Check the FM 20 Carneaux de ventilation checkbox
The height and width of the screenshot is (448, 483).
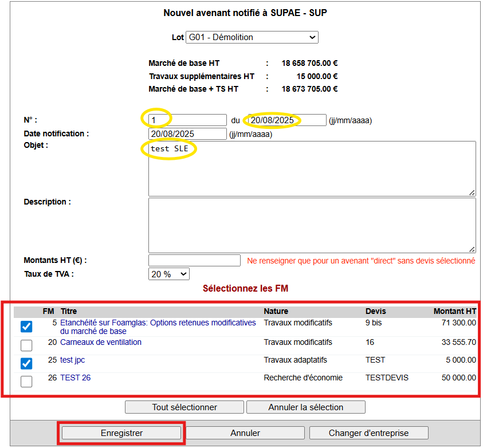(26, 345)
